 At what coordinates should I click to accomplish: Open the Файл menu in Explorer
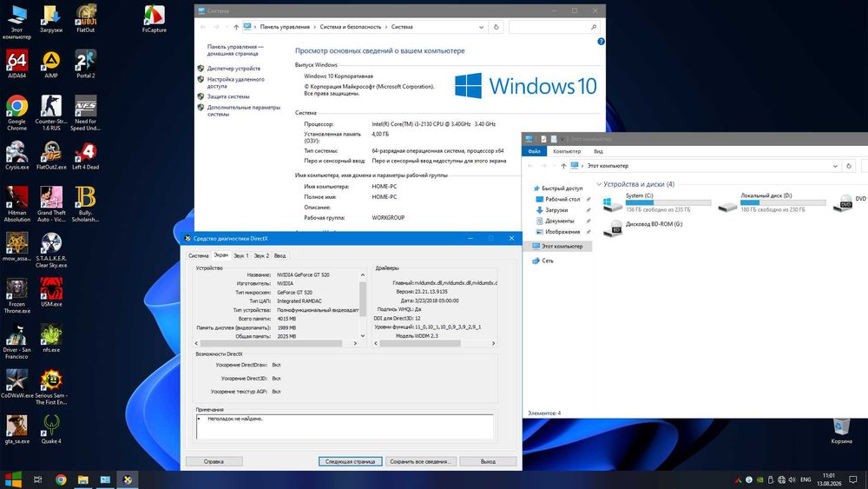[534, 151]
